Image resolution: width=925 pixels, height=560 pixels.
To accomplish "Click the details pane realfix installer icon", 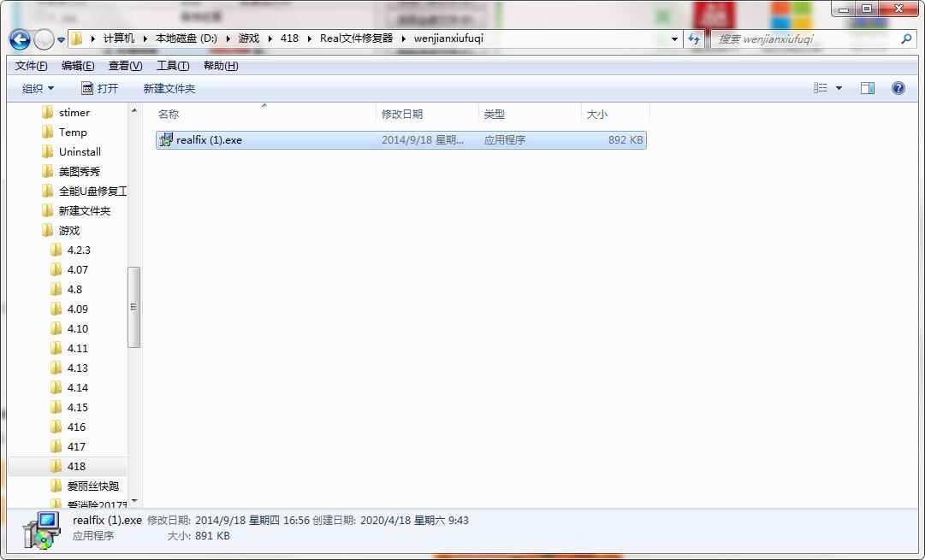I will [x=42, y=530].
